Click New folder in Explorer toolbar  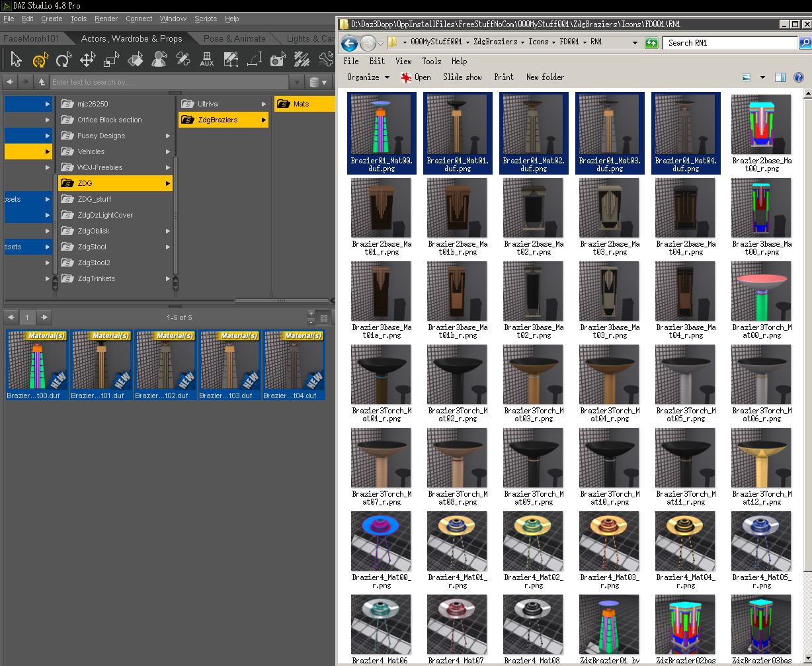(545, 77)
